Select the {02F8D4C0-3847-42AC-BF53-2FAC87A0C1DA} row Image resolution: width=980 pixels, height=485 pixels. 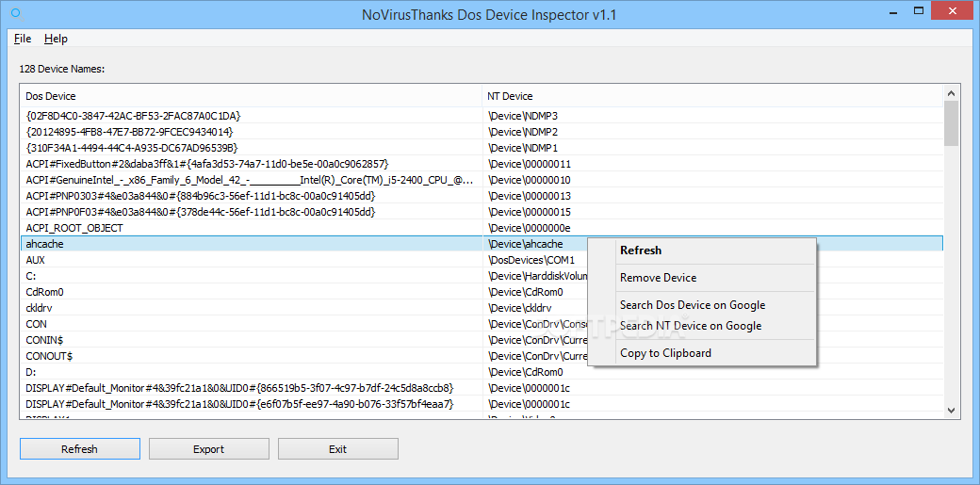click(482, 116)
